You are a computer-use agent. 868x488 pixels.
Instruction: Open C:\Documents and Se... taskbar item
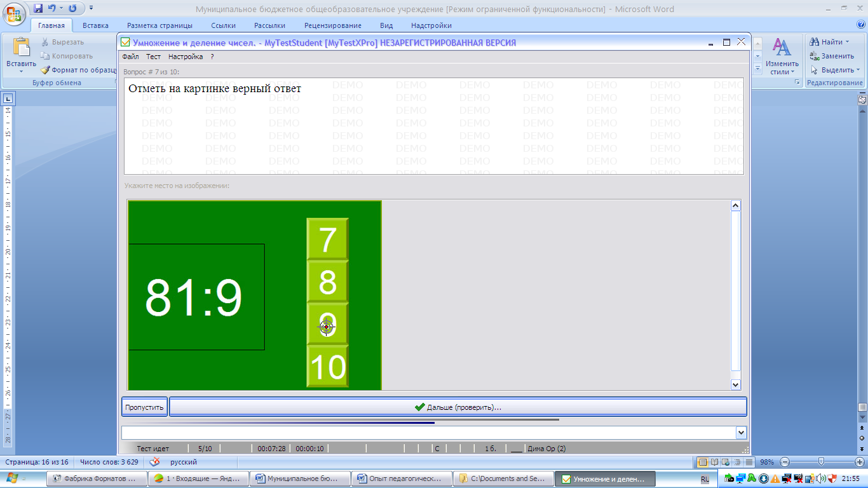[x=503, y=479]
